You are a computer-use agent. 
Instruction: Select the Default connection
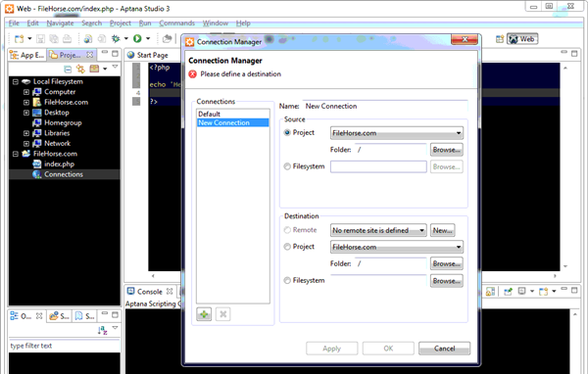(x=232, y=114)
